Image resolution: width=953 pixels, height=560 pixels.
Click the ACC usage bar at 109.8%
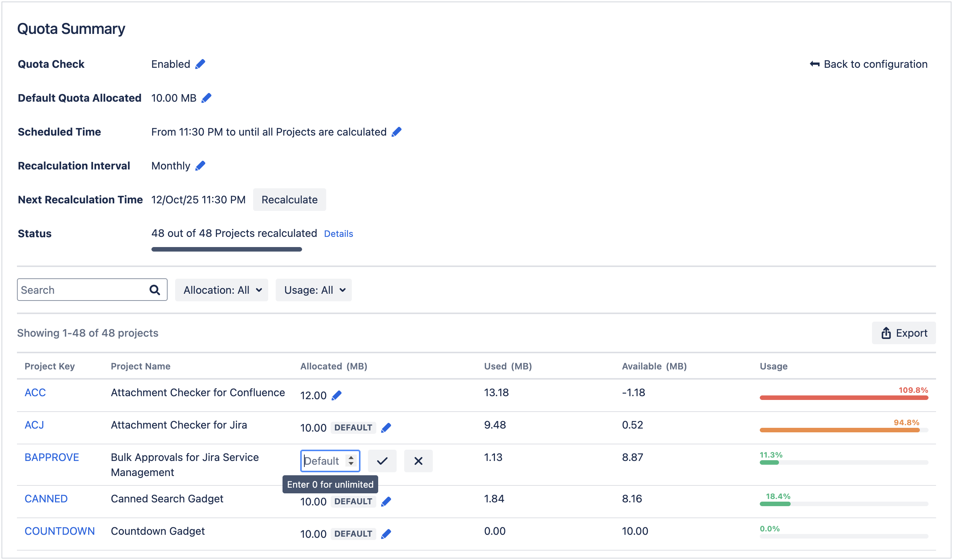844,397
